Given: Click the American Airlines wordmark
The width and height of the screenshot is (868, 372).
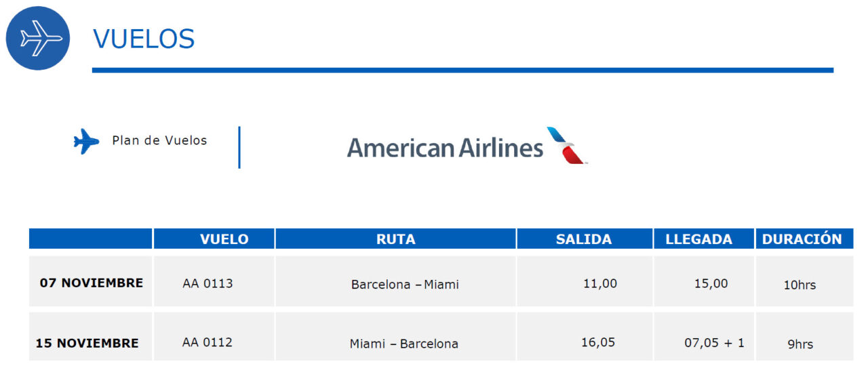Looking at the screenshot, I should tap(445, 147).
